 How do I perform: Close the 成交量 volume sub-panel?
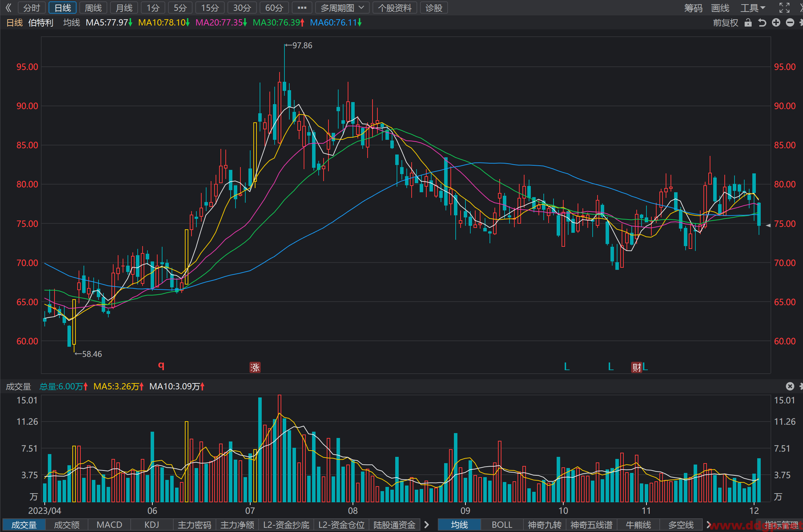point(790,386)
